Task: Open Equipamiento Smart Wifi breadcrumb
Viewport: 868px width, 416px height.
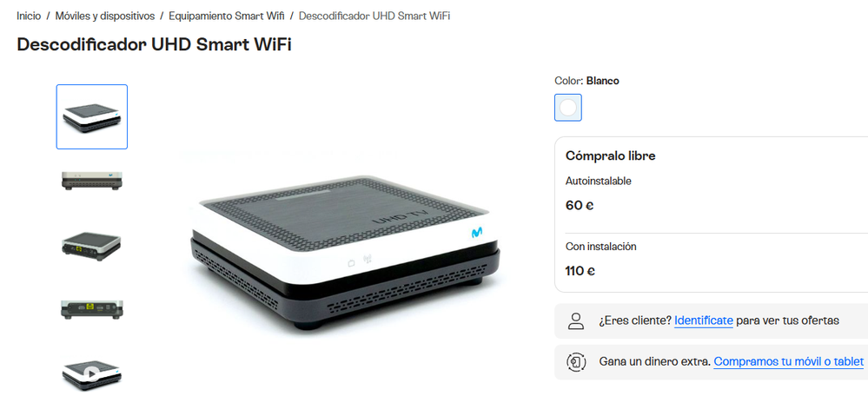Action: coord(227,16)
